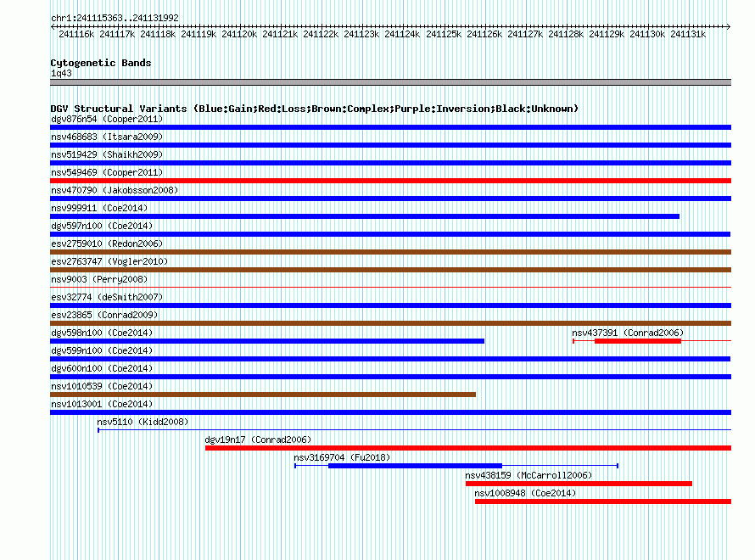Click the esv2763747 (Vogler2010) label
Image resolution: width=755 pixels, height=560 pixels.
pos(109,261)
